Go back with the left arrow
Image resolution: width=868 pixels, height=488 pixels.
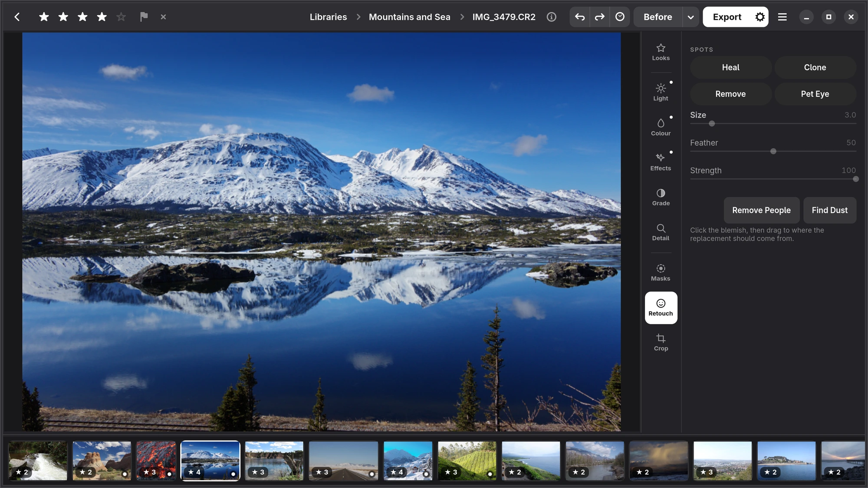[17, 17]
